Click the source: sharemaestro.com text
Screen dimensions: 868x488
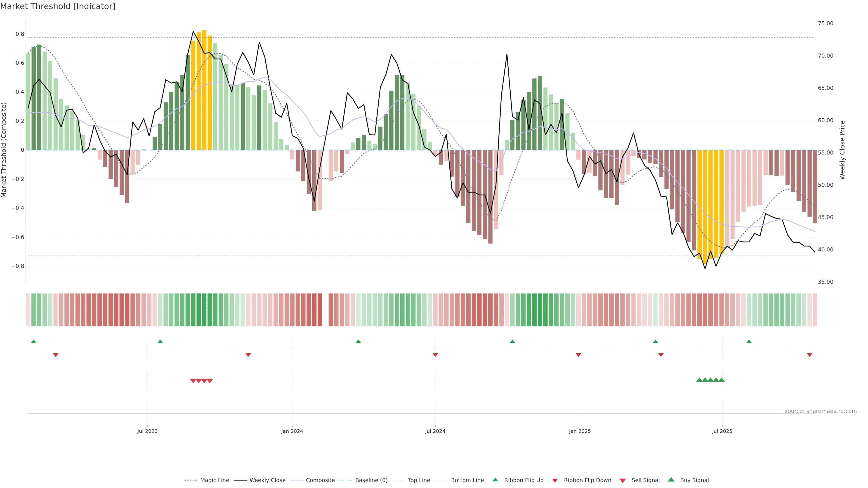821,411
